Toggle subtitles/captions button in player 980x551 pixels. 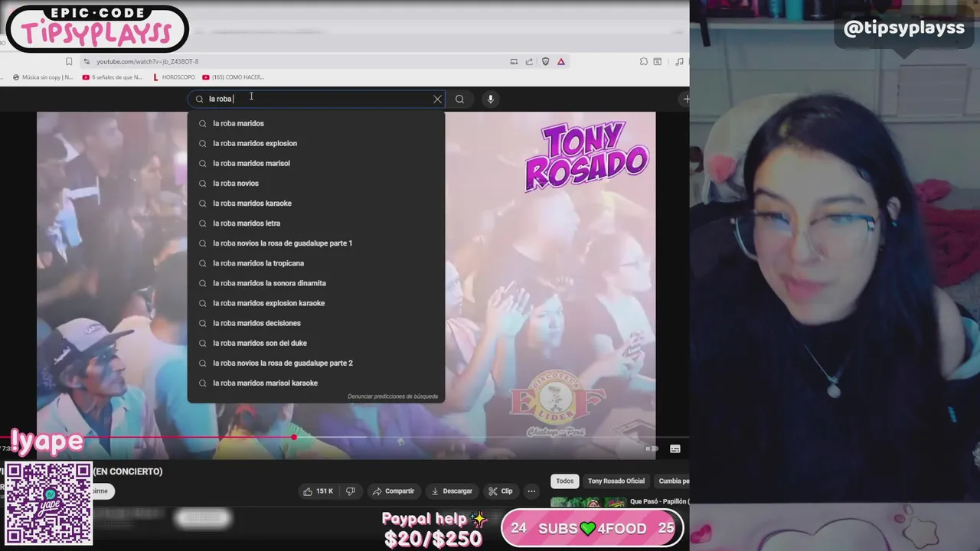(x=675, y=448)
